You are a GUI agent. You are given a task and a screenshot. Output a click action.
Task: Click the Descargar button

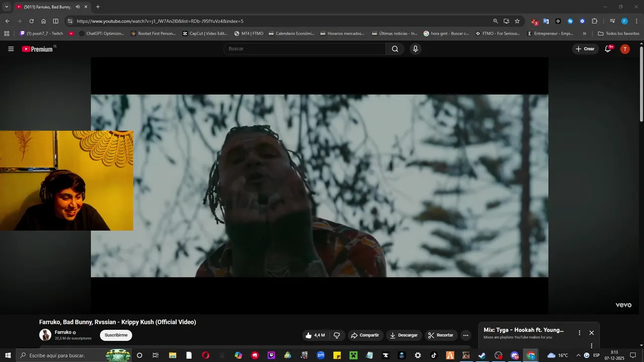(x=404, y=335)
